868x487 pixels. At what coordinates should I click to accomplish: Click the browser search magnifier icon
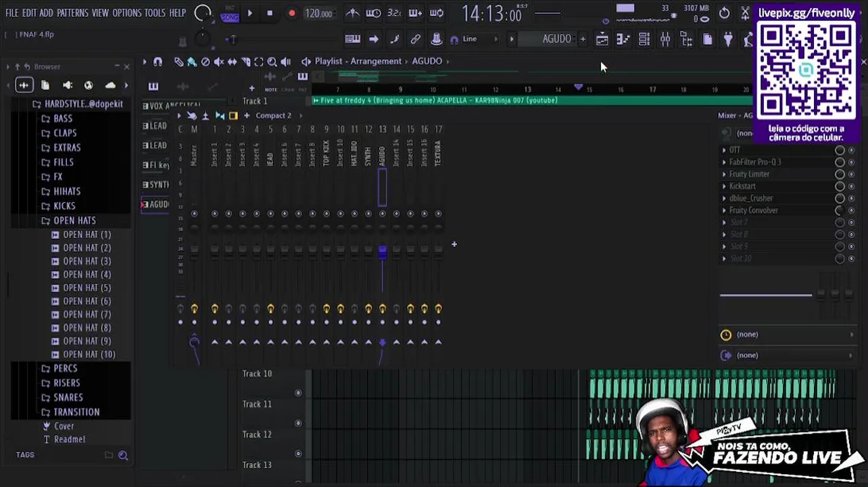[x=123, y=455]
